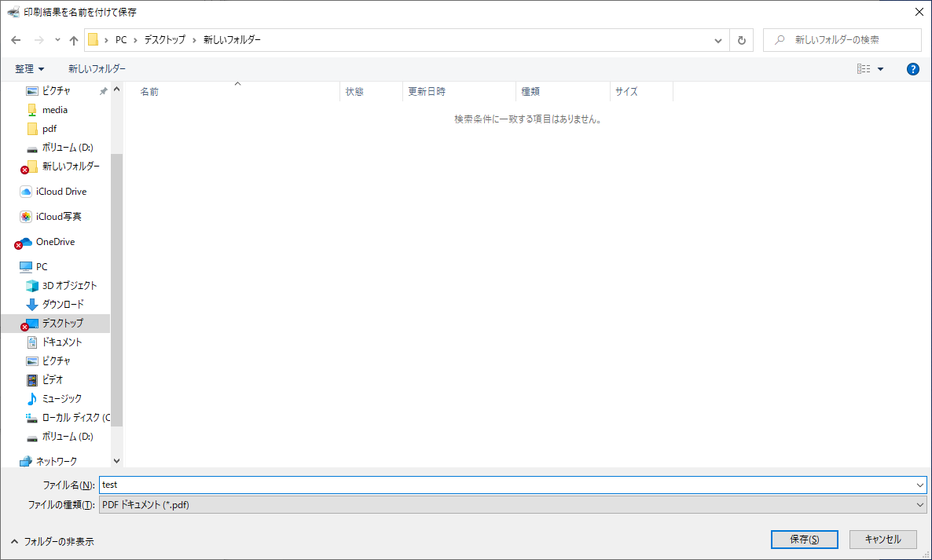Navigate up one folder level
This screenshot has width=932, height=560.
coord(73,39)
